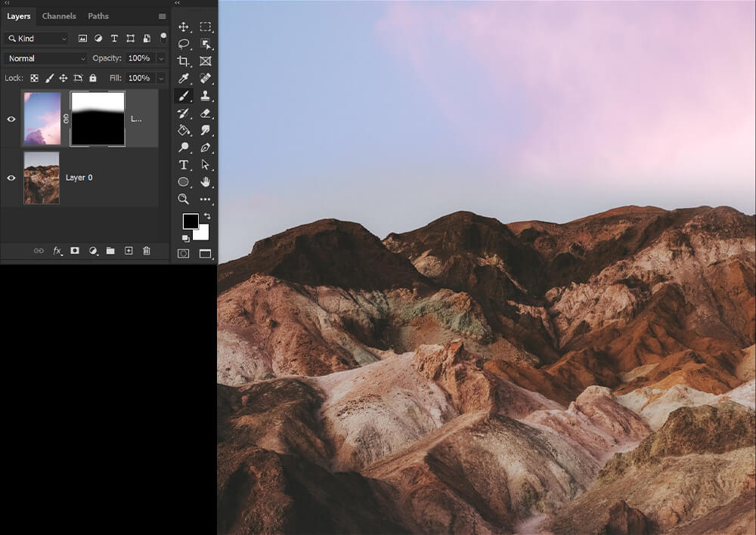Click the black foreground color swatch

190,221
